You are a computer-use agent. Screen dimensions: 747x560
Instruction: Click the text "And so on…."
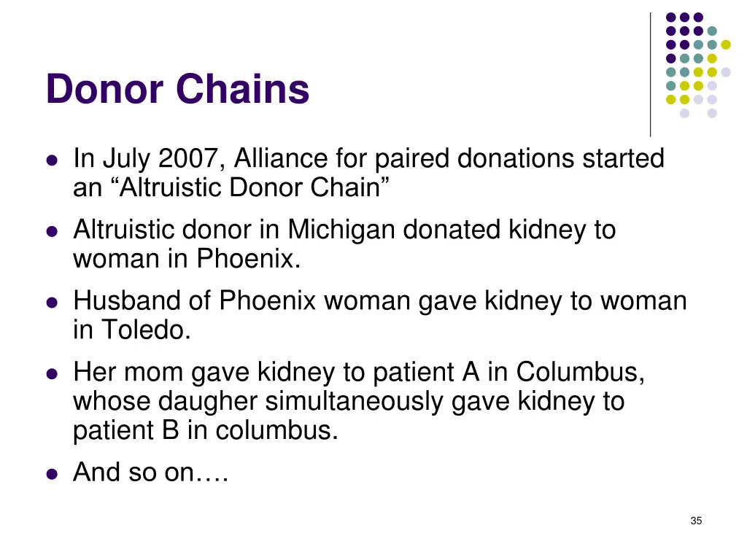pyautogui.click(x=151, y=473)
